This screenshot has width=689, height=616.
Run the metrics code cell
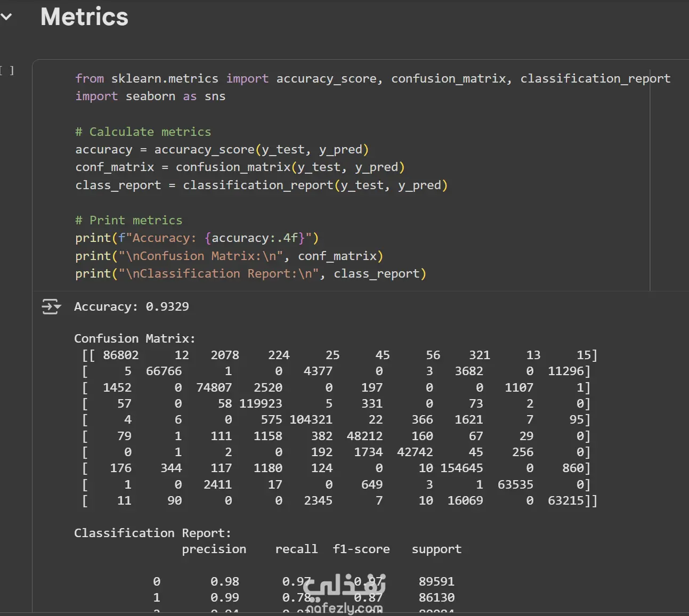coord(7,70)
